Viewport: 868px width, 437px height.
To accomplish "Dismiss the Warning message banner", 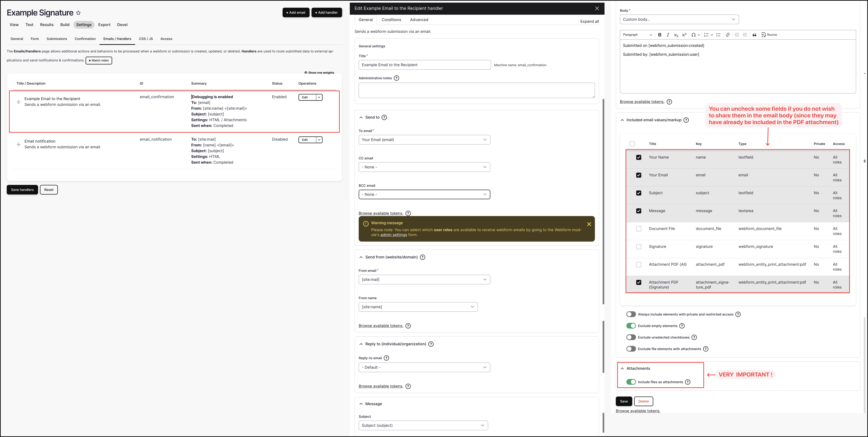I will point(589,224).
